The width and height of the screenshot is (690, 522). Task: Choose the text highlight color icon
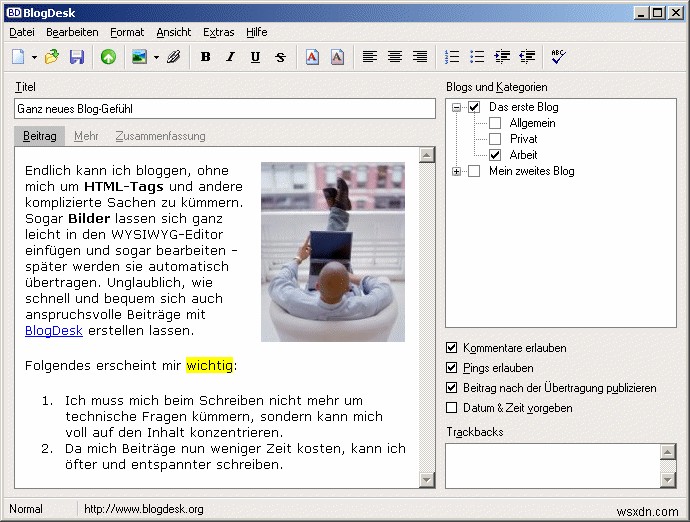[x=338, y=57]
